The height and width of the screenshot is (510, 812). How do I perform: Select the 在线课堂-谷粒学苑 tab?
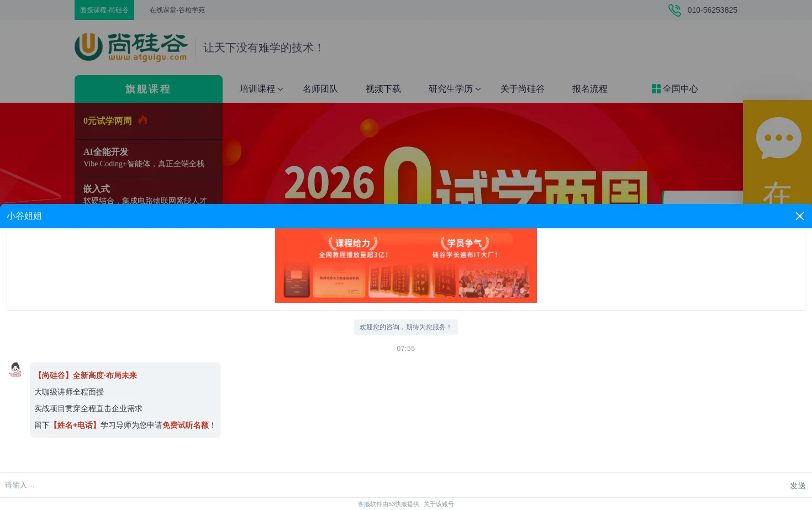pyautogui.click(x=177, y=10)
